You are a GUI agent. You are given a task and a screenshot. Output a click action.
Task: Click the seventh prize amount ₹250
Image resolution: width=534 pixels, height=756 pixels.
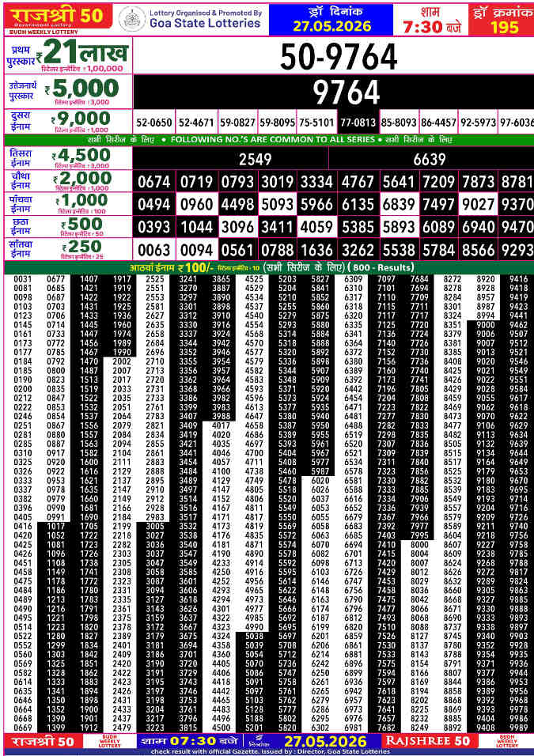[x=81, y=247]
